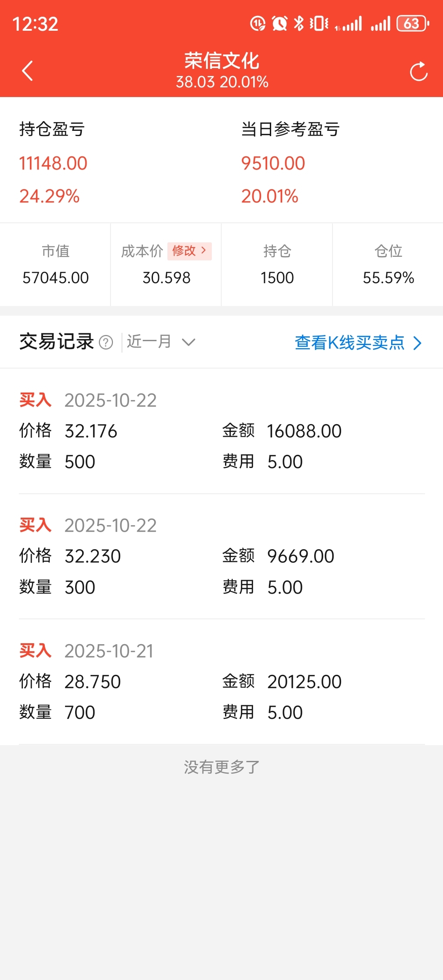The image size is (443, 980).
Task: Tap the vibrate mode status icon
Action: [319, 24]
